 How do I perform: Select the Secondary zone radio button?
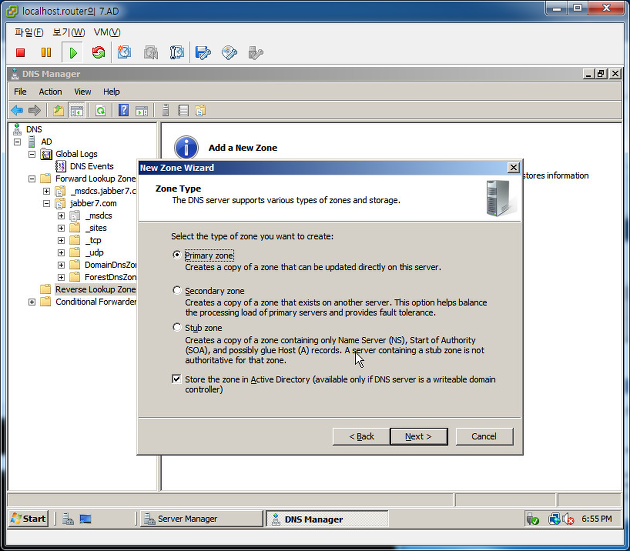pos(177,290)
